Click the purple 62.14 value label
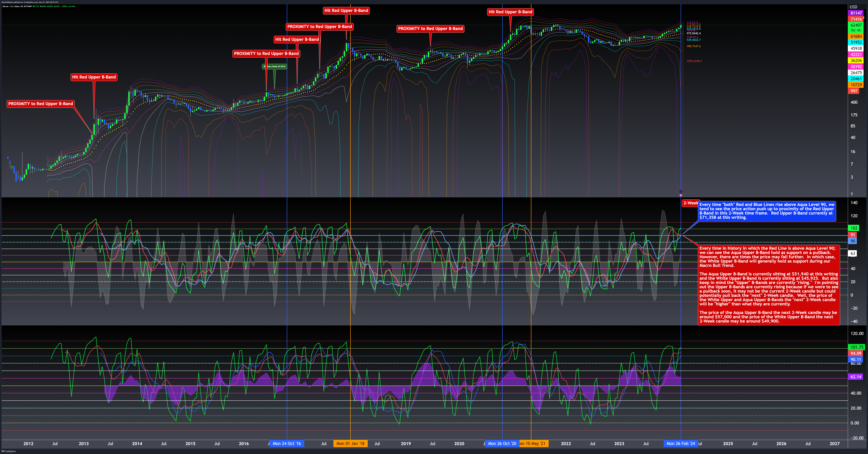The height and width of the screenshot is (454, 868). click(x=855, y=377)
